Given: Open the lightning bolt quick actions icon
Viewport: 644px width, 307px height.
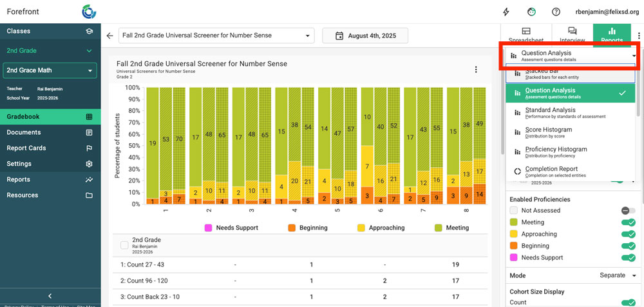Looking at the screenshot, I should 506,12.
